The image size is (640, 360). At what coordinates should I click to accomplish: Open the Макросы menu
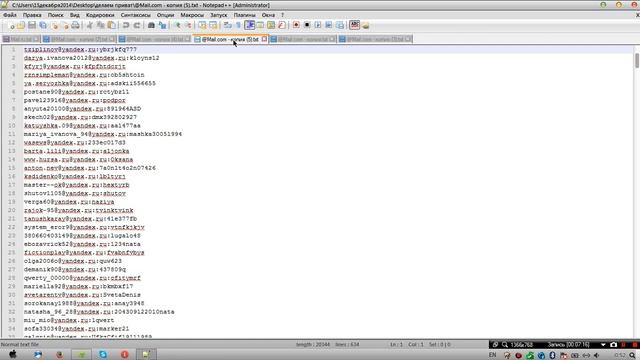[192, 15]
